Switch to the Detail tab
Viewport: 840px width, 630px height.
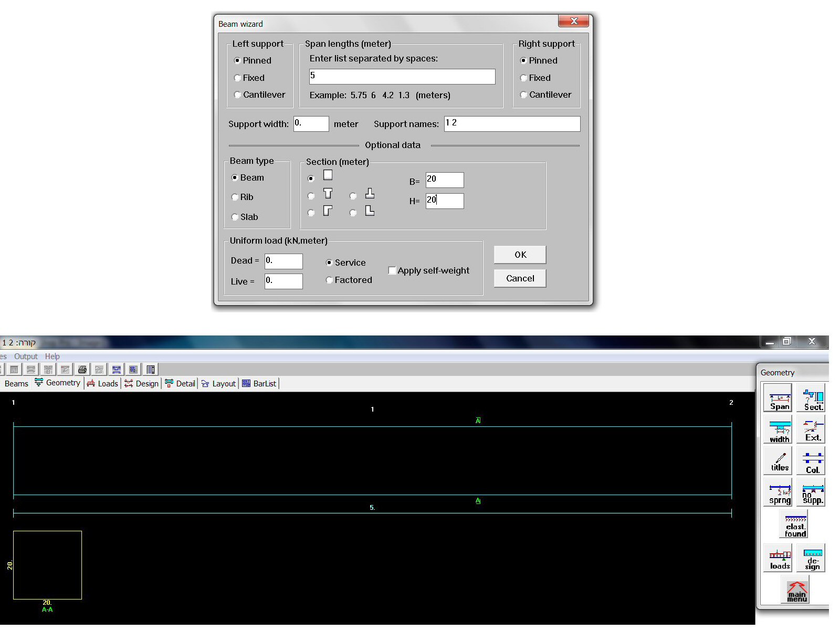point(180,383)
